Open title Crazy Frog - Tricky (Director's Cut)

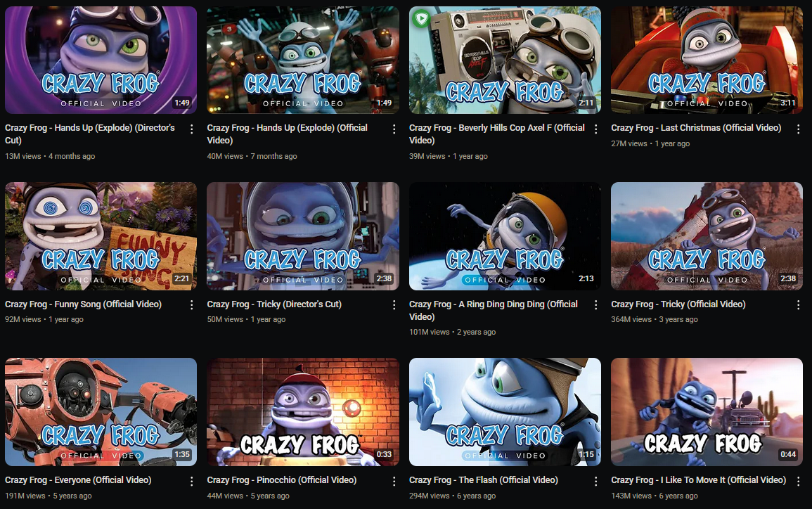tap(274, 304)
